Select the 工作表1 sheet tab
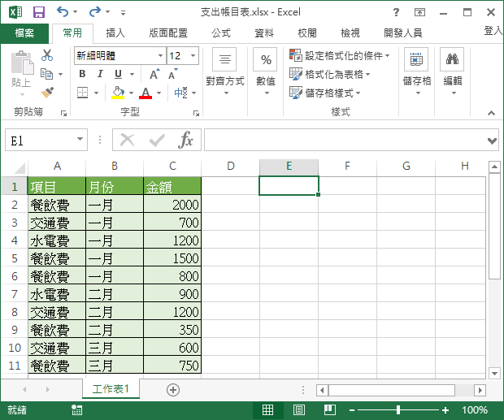 (x=111, y=389)
